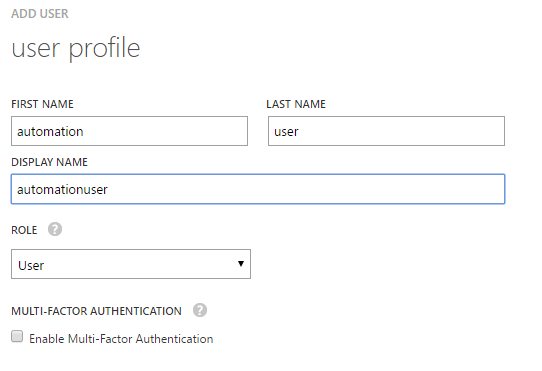Click the Multi-Factor Authentication help icon
542x371 pixels.
click(x=200, y=310)
